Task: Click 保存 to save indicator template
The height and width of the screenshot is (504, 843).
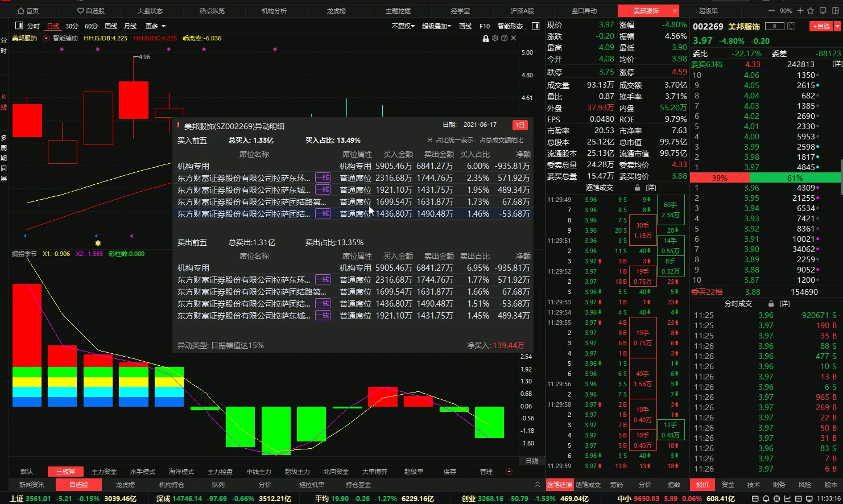Action: click(450, 472)
